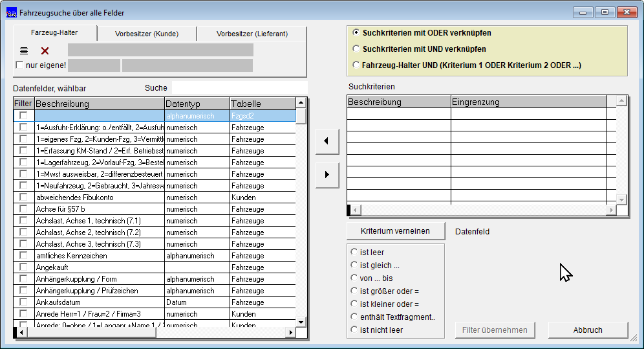Screen dimensions: 644x349
Task: Click the 'Kriterium verneinen' button
Action: tap(395, 231)
